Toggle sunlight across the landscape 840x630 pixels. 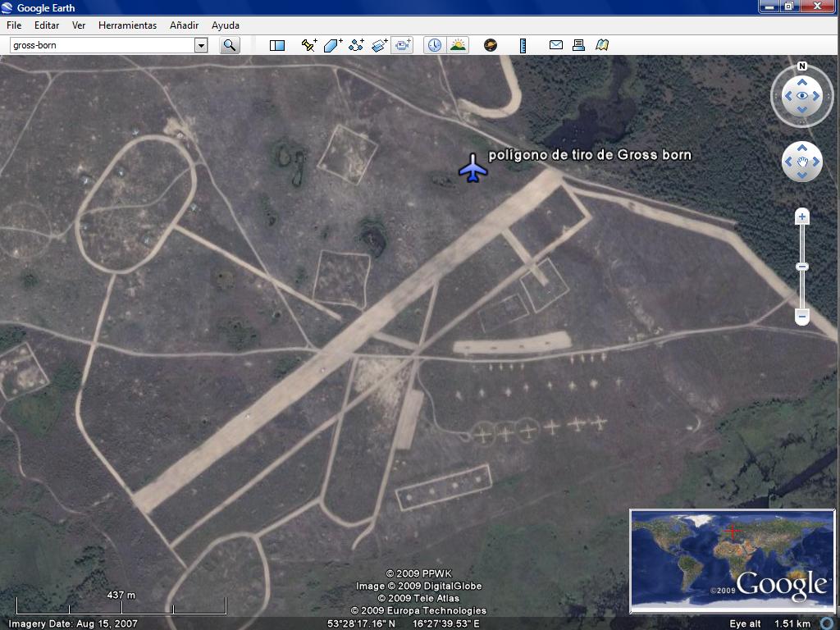point(458,45)
